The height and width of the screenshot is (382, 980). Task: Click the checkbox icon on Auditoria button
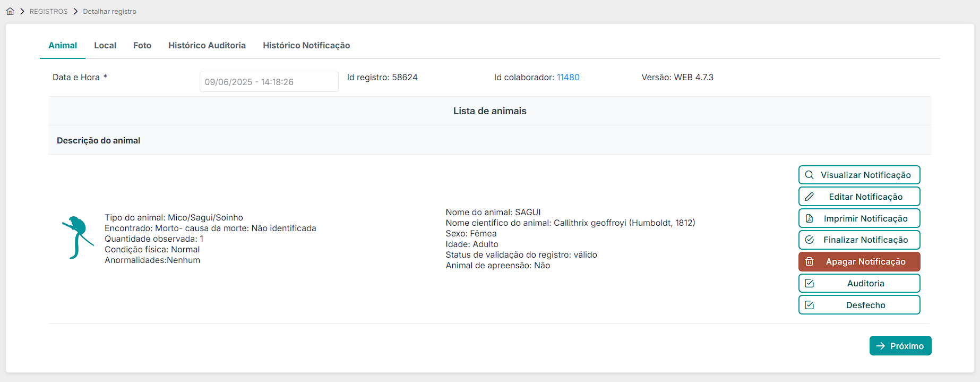point(809,283)
